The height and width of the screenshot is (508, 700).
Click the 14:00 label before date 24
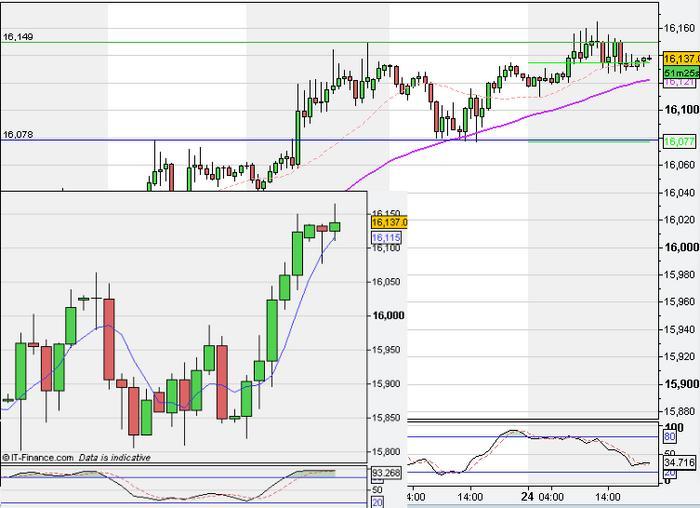(470, 497)
